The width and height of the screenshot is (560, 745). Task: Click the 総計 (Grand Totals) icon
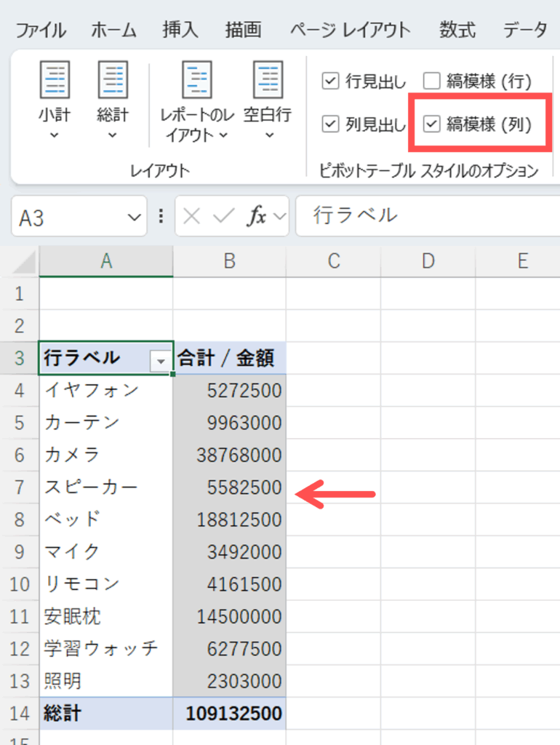(112, 80)
